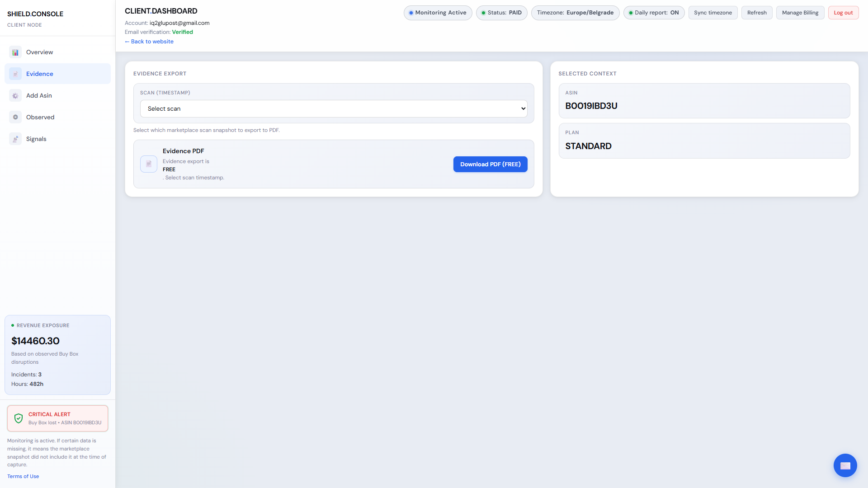Click the green shield alert icon
This screenshot has width=868, height=488.
(x=19, y=418)
